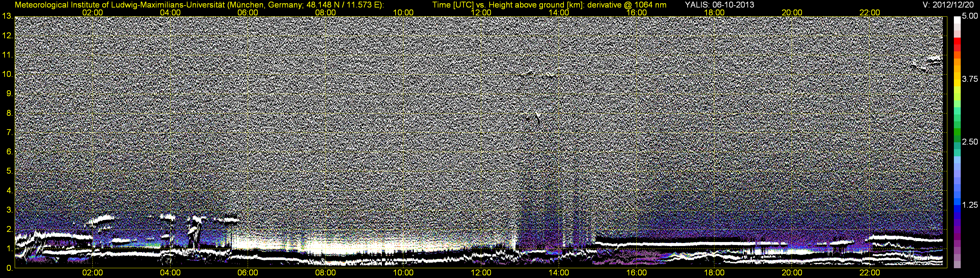Screen dimensions: 980x278
Task: Click the Meteorological Institute title text
Action: (199, 5)
